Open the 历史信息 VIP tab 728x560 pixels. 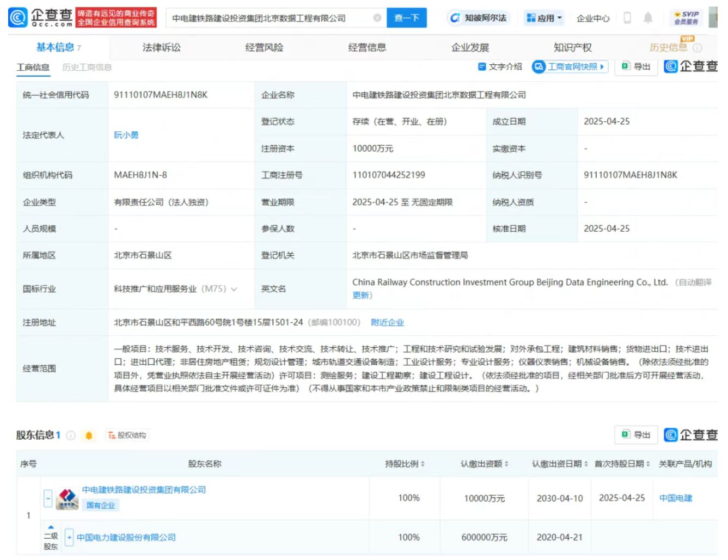669,47
